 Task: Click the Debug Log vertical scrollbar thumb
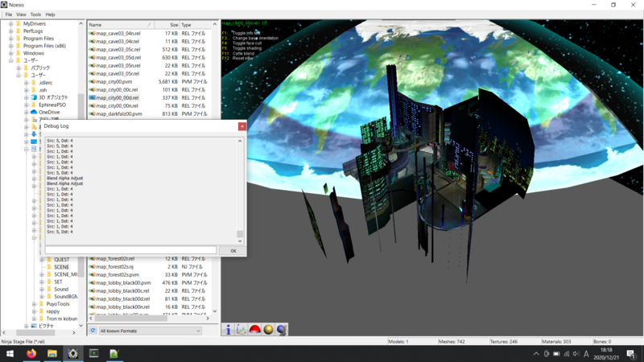click(x=240, y=234)
